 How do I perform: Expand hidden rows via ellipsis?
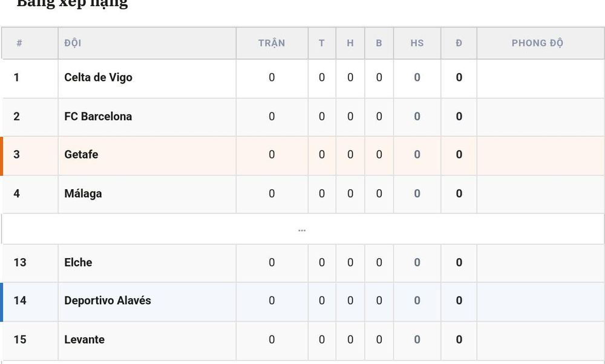click(302, 230)
